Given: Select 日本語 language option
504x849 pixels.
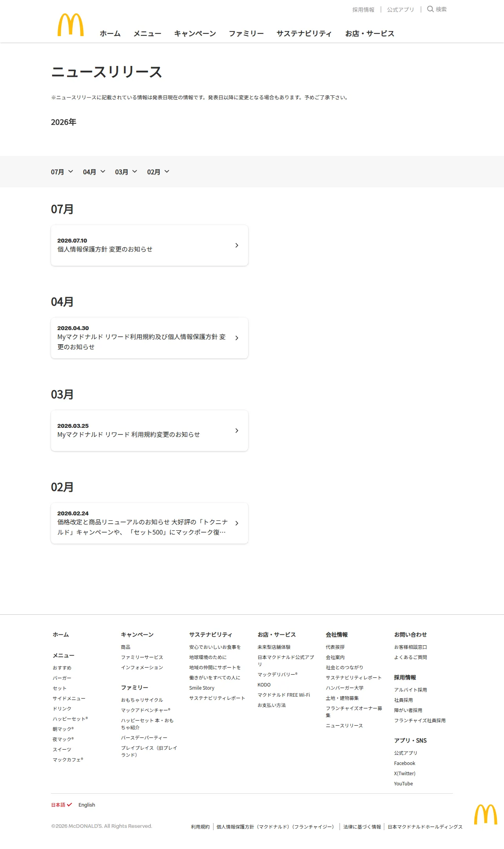Looking at the screenshot, I should (x=62, y=805).
